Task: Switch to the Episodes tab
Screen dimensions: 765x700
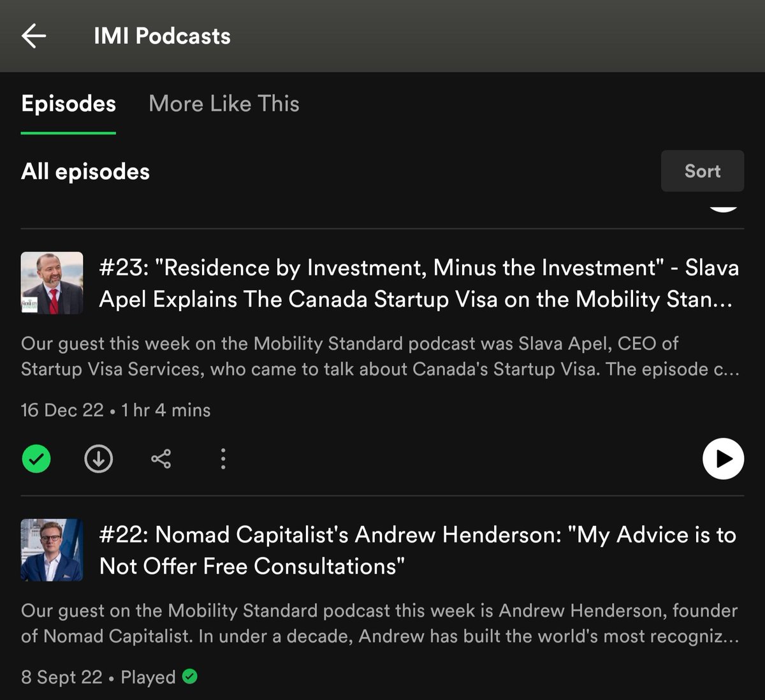Action: coord(68,104)
